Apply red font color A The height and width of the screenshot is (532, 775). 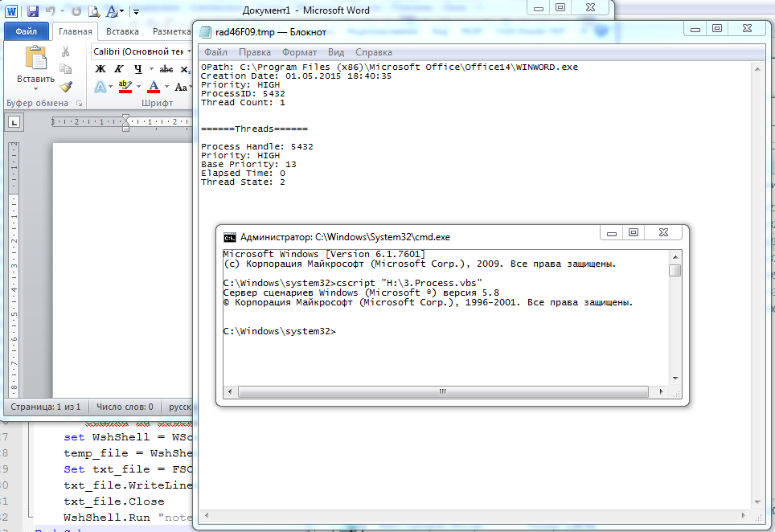(x=154, y=87)
